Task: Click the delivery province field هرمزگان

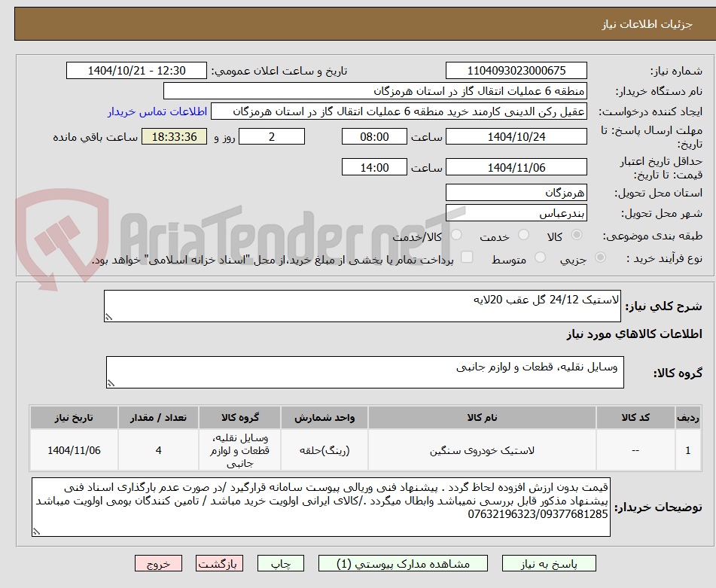Action: [x=516, y=193]
